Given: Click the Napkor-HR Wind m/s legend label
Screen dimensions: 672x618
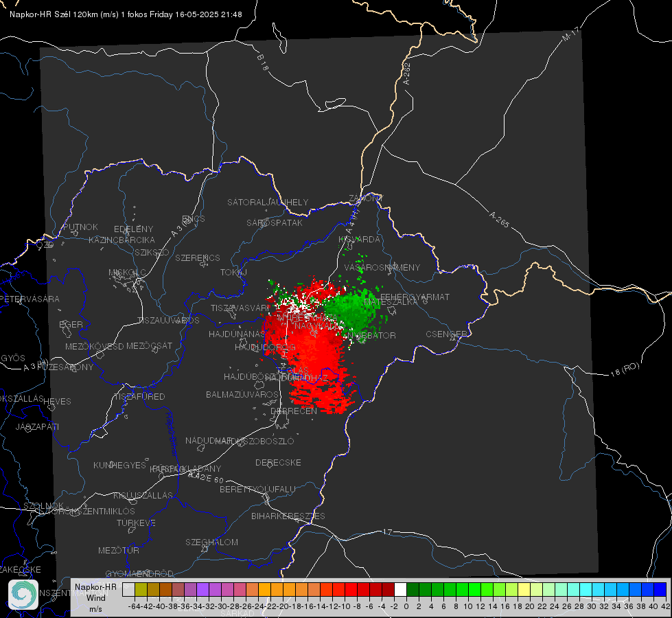Looking at the screenshot, I should [x=95, y=597].
